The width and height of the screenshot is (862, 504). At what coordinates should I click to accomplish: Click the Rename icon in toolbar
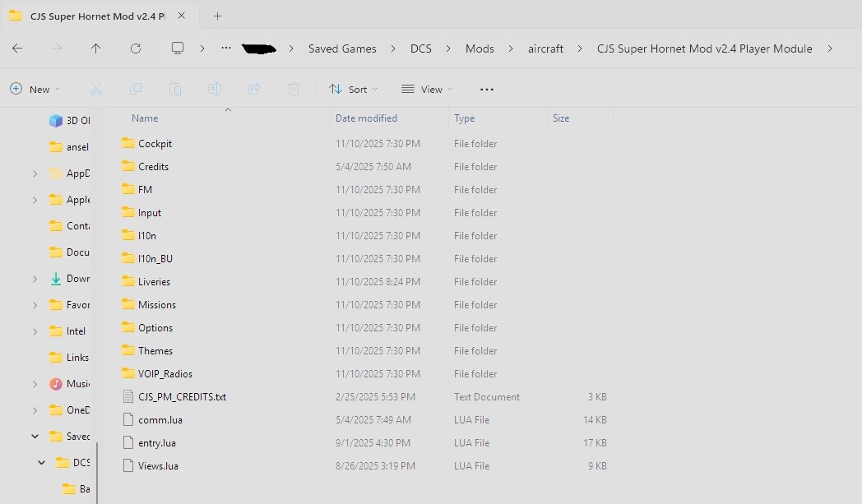tap(215, 89)
